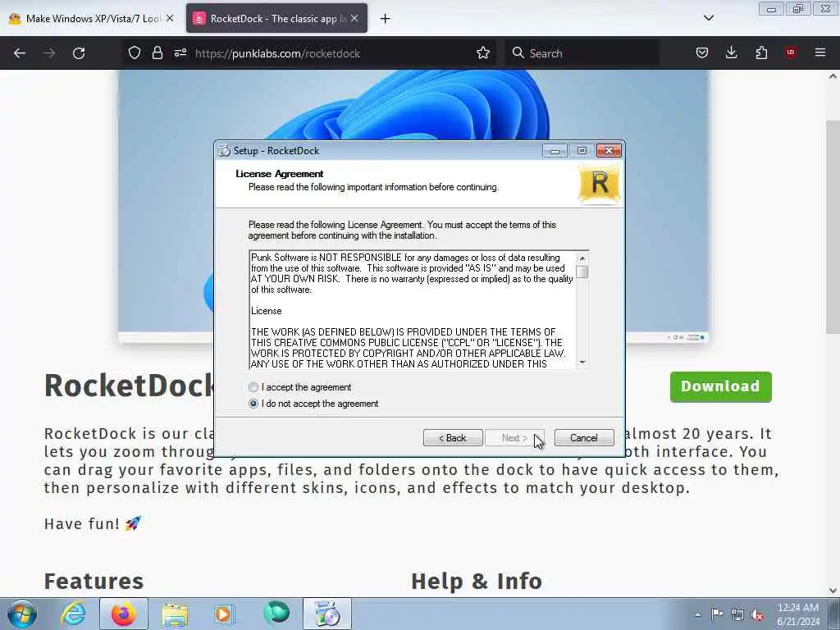840x630 pixels.
Task: Open the Windows Start orb
Action: 22,614
